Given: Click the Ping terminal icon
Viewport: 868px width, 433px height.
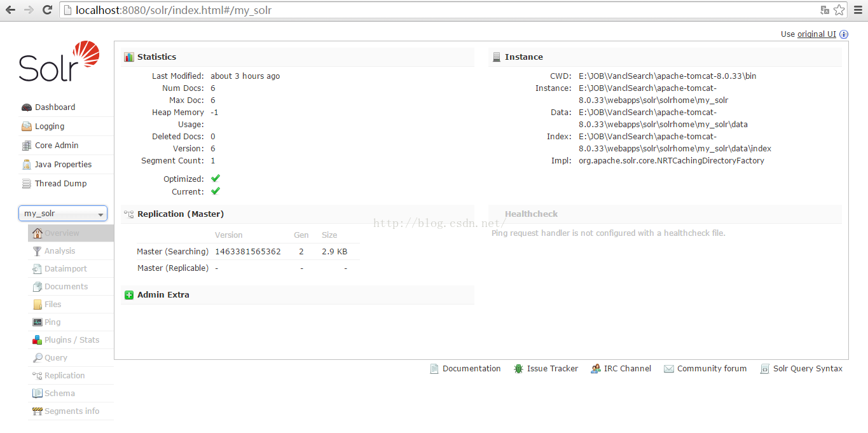Looking at the screenshot, I should click(x=38, y=322).
